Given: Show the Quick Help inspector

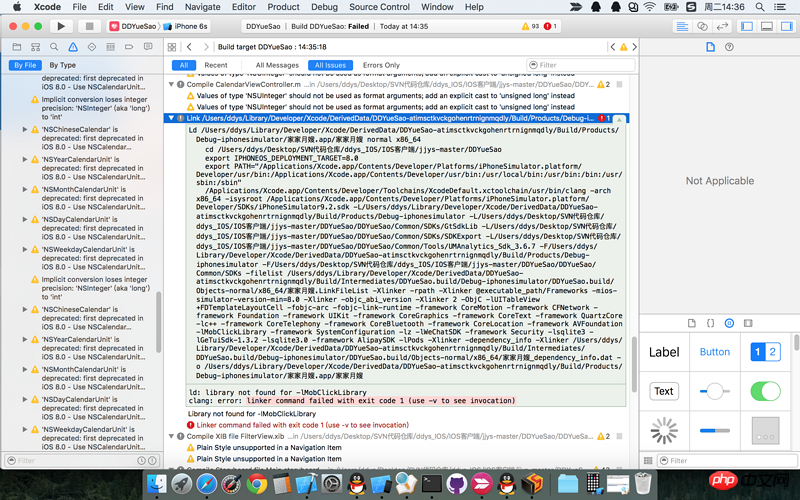Looking at the screenshot, I should click(x=730, y=47).
